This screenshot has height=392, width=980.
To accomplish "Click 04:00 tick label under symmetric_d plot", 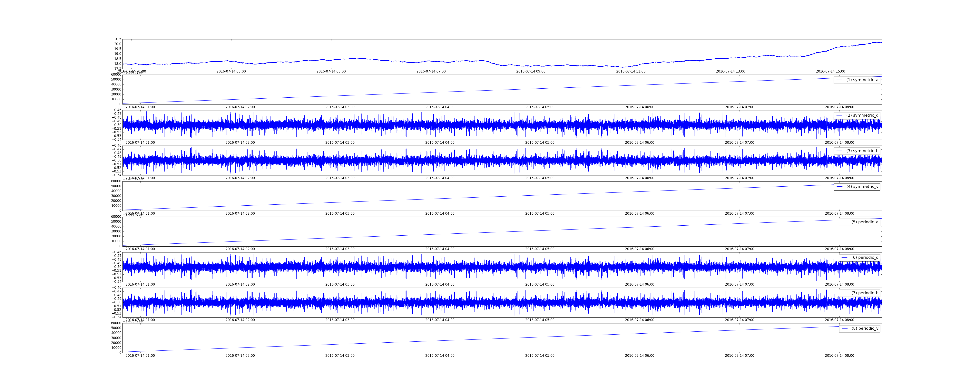I will pos(440,143).
